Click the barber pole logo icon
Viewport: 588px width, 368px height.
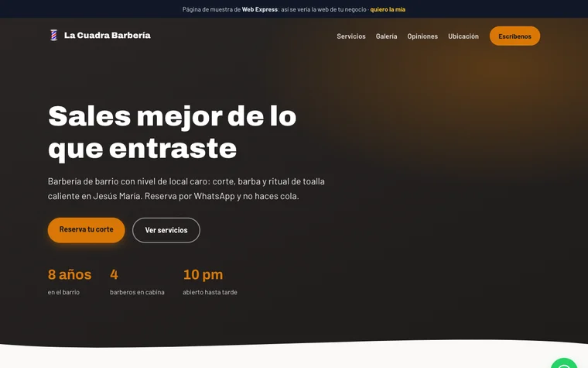point(54,36)
